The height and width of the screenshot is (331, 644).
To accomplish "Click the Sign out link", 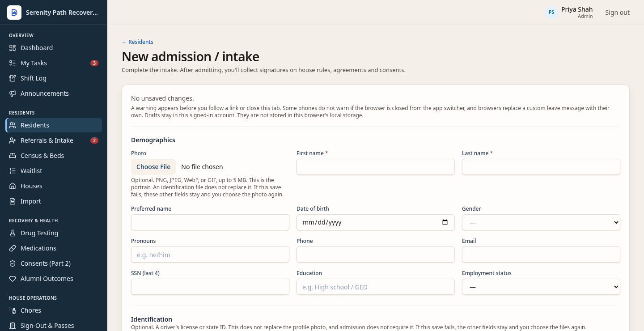I will (x=617, y=13).
